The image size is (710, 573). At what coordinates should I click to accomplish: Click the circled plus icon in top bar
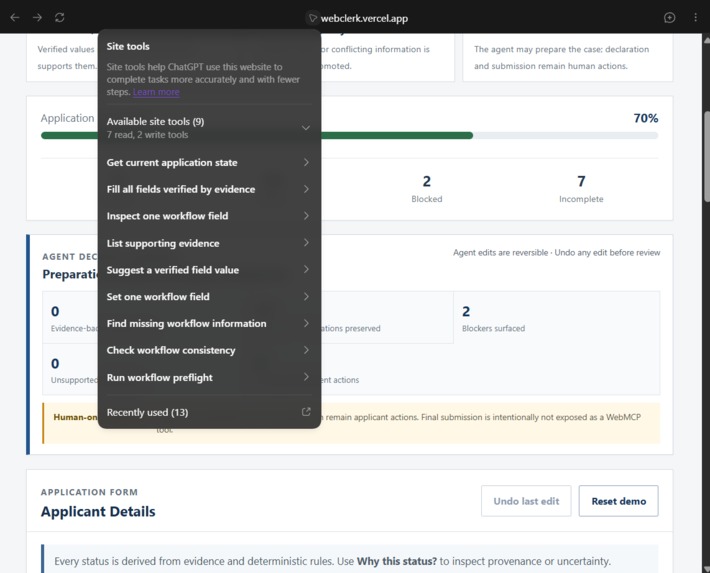pyautogui.click(x=669, y=18)
